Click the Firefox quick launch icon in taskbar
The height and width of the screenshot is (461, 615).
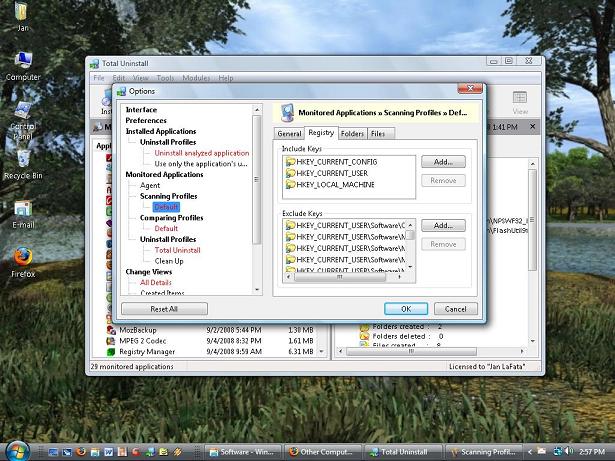(x=81, y=452)
